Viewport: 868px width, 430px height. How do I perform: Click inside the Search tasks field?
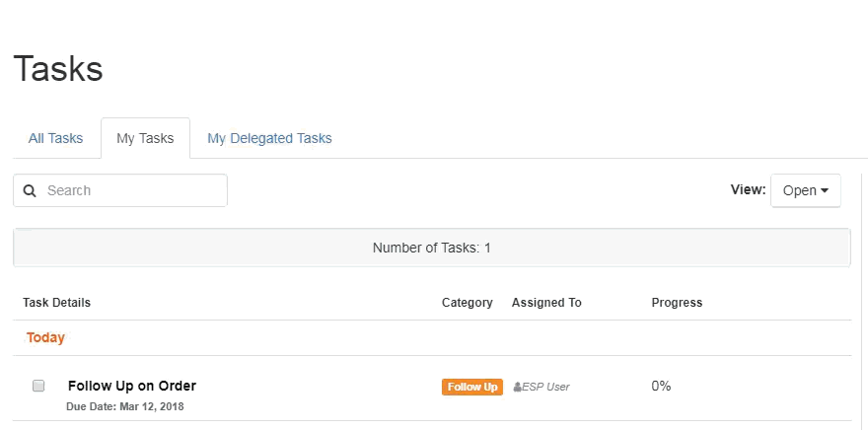point(120,190)
